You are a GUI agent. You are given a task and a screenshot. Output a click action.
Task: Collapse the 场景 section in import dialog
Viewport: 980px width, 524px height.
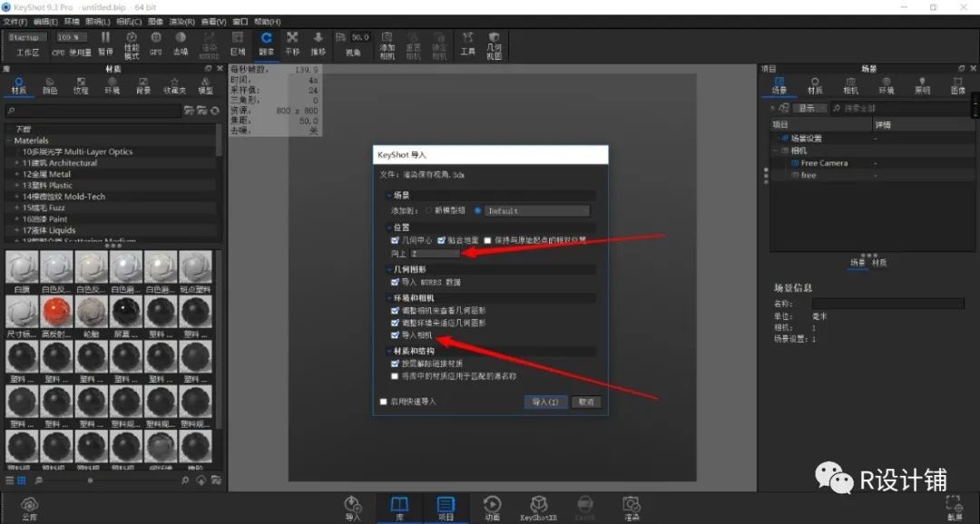pos(389,196)
